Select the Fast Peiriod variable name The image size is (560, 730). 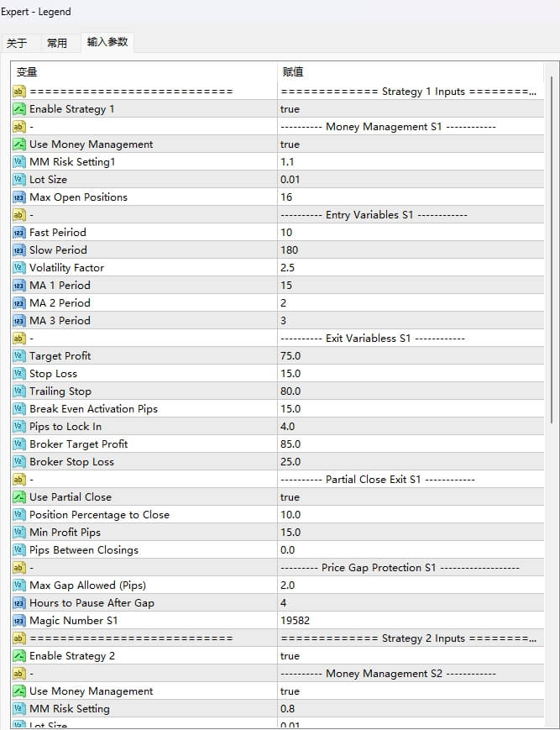pos(58,233)
